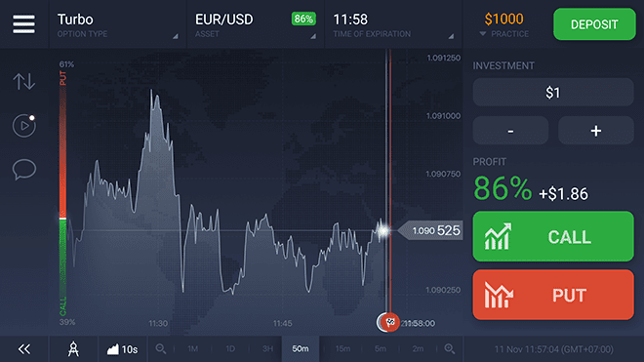The width and height of the screenshot is (644, 362).
Task: Click the green DEPOSIT button
Action: pos(594,24)
